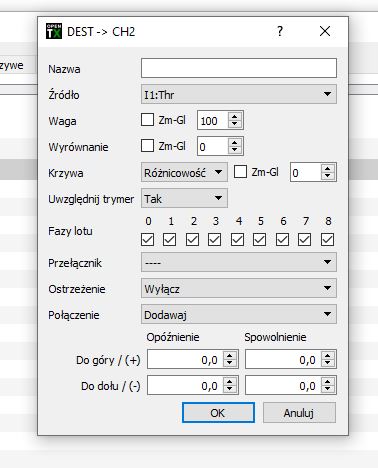
Task: Decrease Opóźnienie Do dołu value
Action: (230, 389)
